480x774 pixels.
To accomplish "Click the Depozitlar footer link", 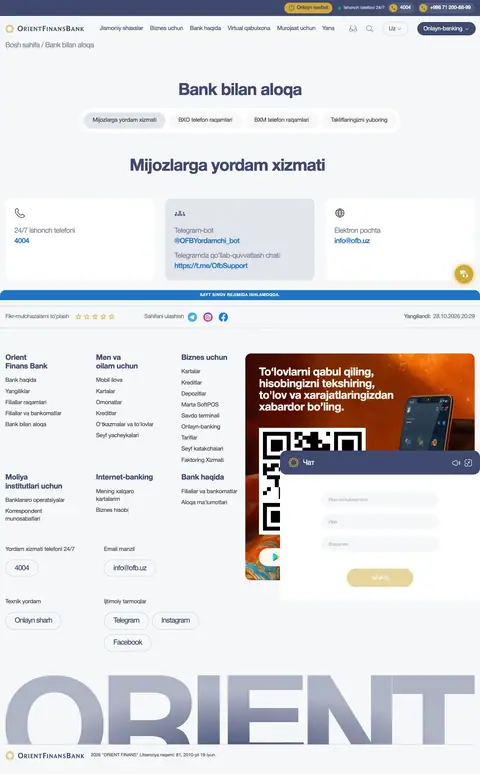I will coord(194,394).
